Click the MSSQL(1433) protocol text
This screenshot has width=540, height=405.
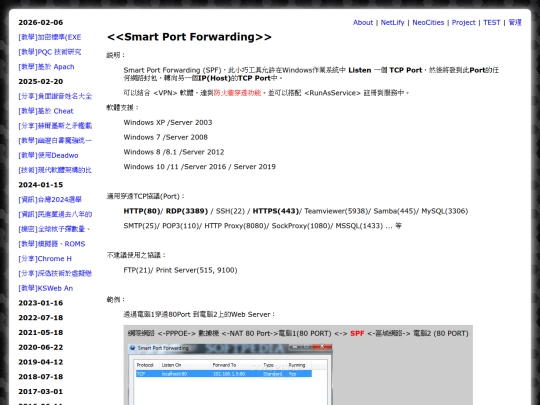point(359,226)
